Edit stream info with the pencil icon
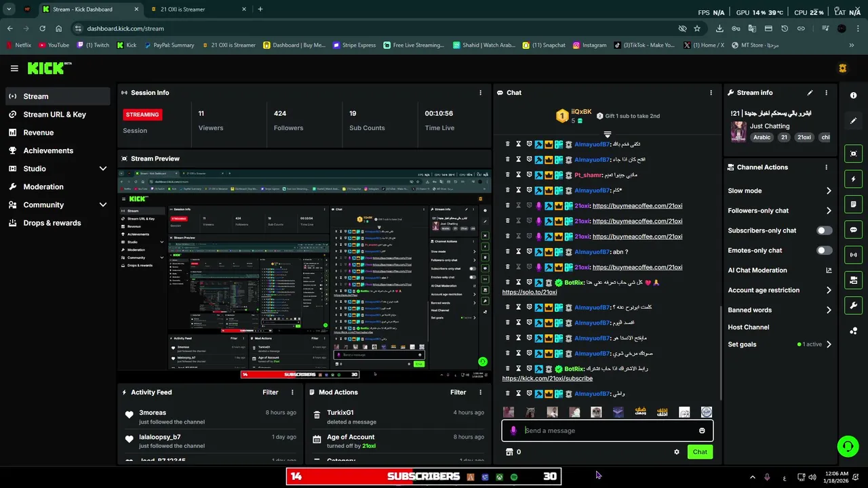 810,93
